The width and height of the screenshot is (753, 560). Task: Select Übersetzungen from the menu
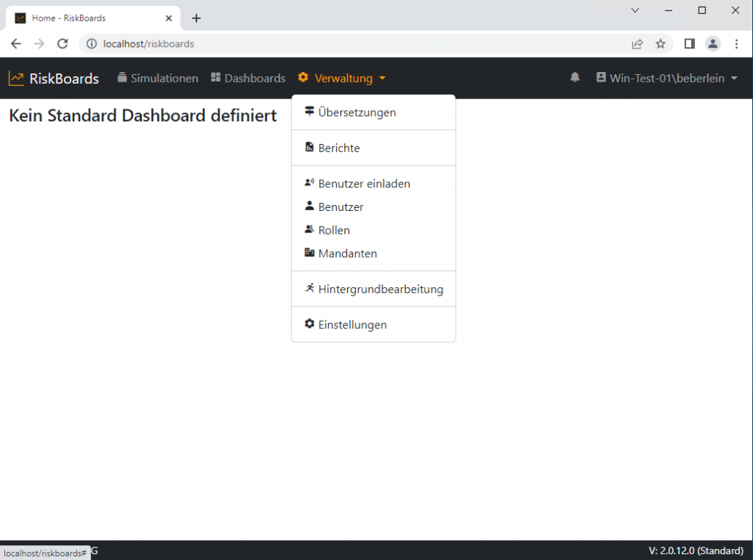click(x=373, y=112)
